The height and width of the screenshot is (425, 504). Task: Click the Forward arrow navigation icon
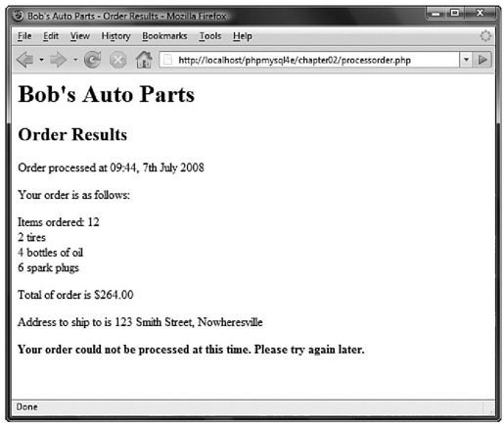tap(58, 60)
